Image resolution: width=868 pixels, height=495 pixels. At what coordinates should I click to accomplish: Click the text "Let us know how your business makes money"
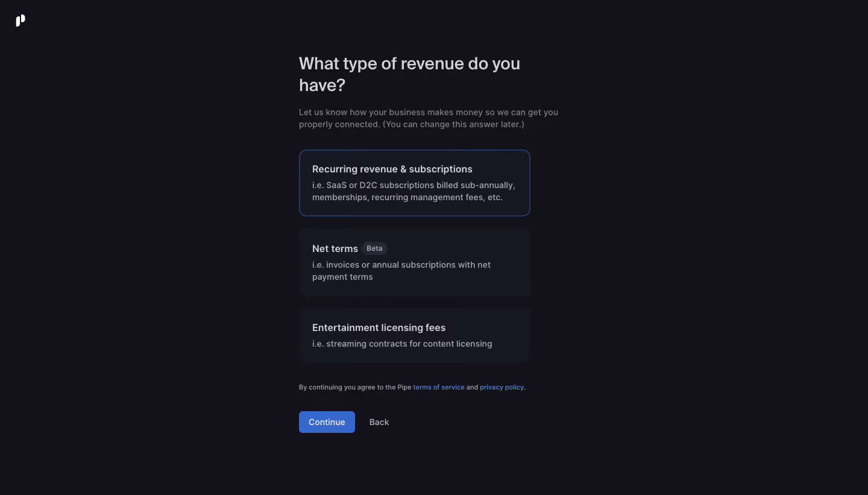tap(391, 112)
